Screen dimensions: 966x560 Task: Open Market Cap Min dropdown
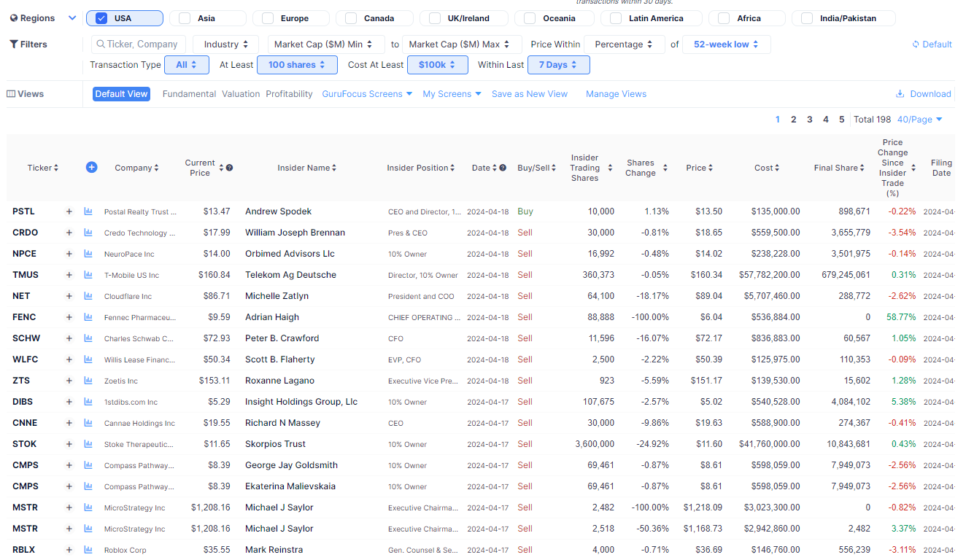coord(325,44)
